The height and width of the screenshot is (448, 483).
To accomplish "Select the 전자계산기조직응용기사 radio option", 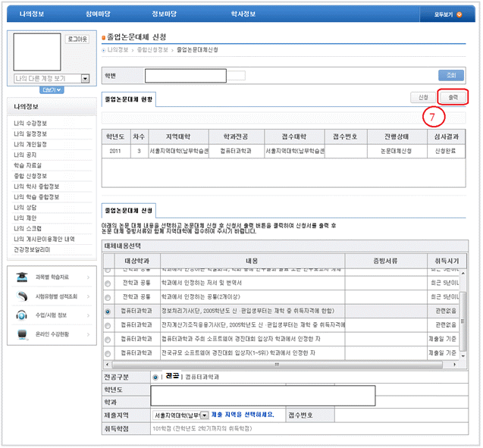I will 108,324.
